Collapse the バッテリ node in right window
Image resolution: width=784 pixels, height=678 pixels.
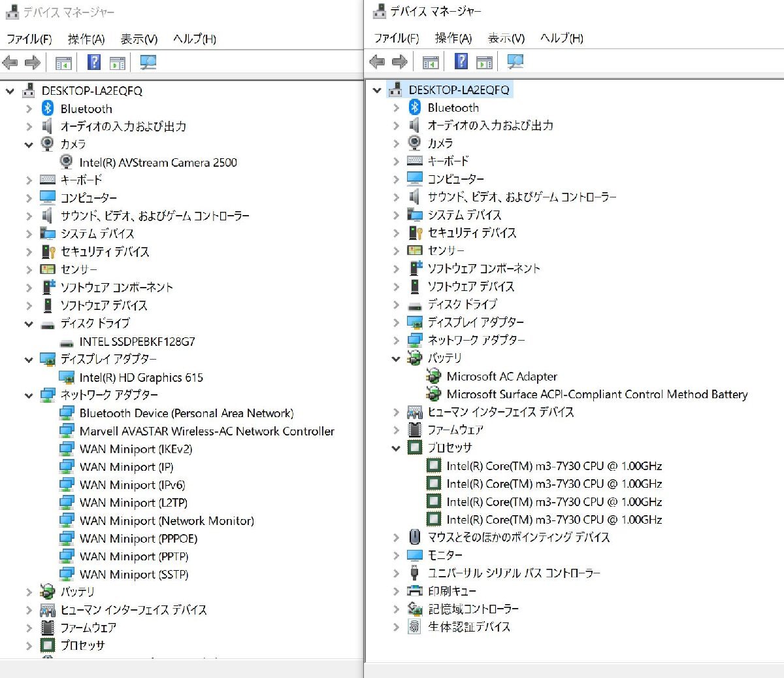pos(396,358)
